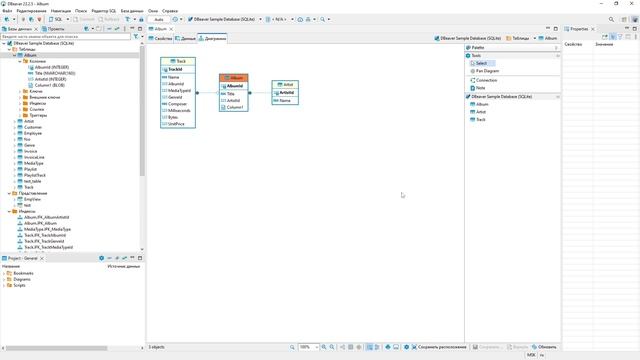Image resolution: width=640 pixels, height=360 pixels.
Task: Click the Auto commit mode button
Action: (x=159, y=19)
